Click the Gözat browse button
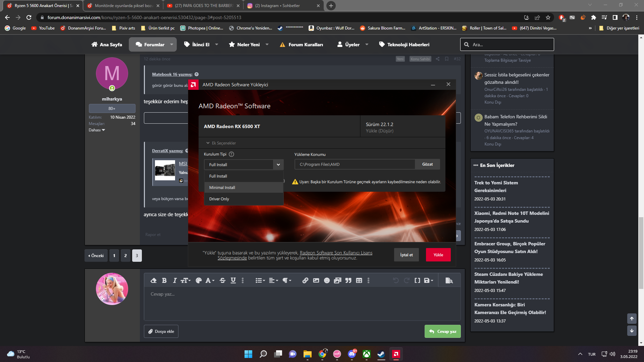Image resolution: width=644 pixels, height=362 pixels. [x=427, y=164]
